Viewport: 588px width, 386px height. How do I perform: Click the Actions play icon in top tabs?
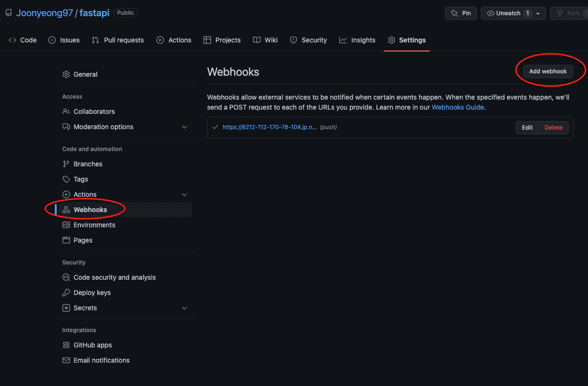point(160,40)
